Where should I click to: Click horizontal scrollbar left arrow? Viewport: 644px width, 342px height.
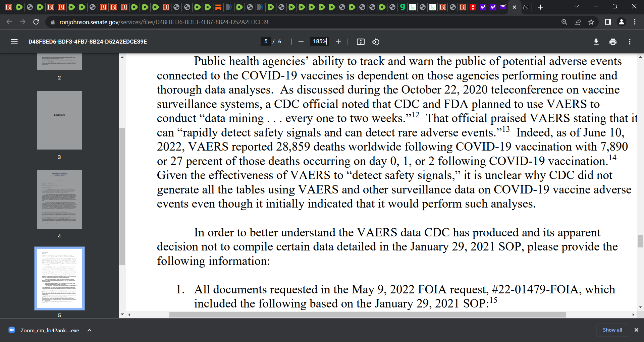point(129,315)
